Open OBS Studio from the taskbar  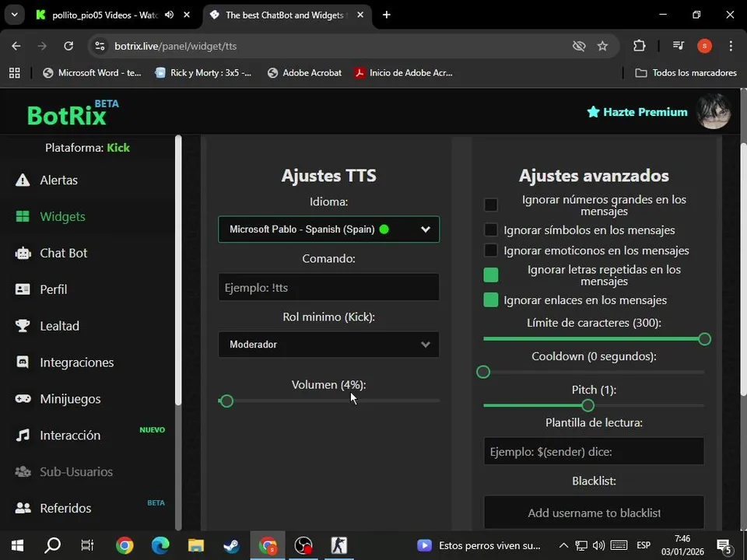[303, 545]
